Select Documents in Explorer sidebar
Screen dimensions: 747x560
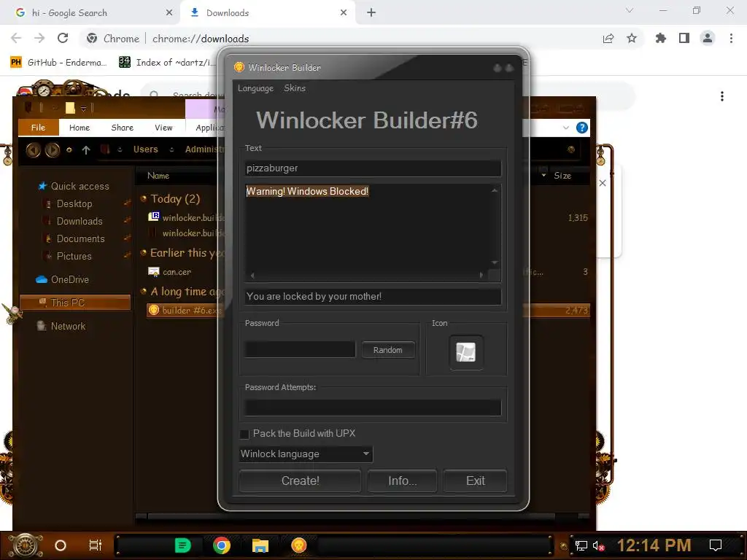click(80, 238)
